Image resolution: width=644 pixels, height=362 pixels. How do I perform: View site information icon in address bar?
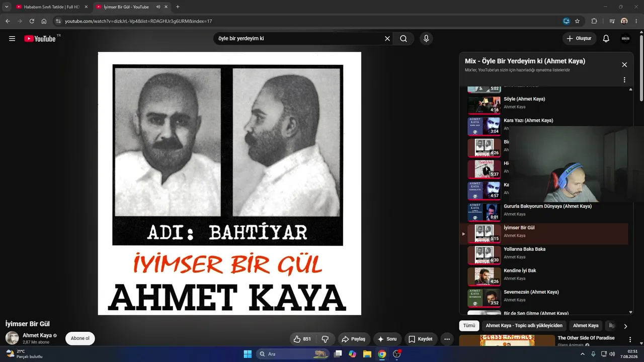[58, 21]
